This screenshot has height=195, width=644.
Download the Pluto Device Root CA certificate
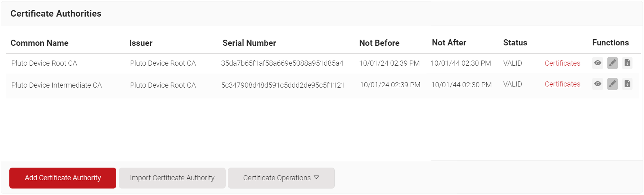point(627,63)
